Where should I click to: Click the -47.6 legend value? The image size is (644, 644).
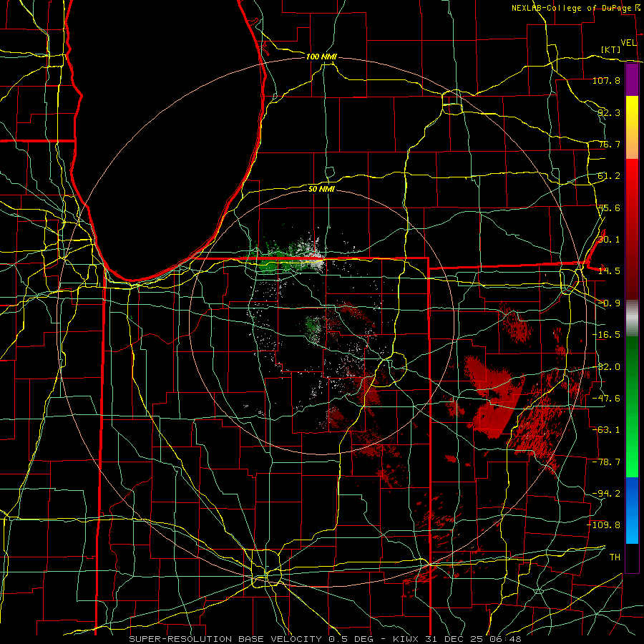pos(606,399)
